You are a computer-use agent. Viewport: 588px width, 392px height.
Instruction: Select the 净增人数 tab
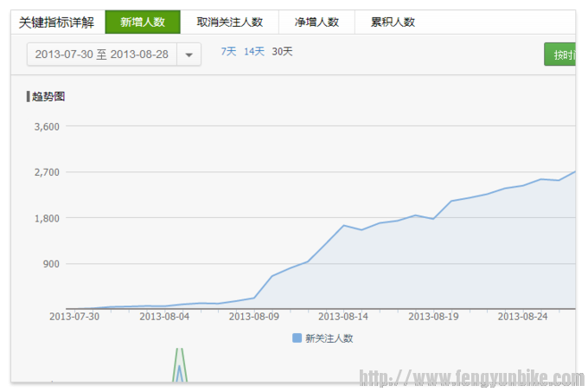(316, 22)
